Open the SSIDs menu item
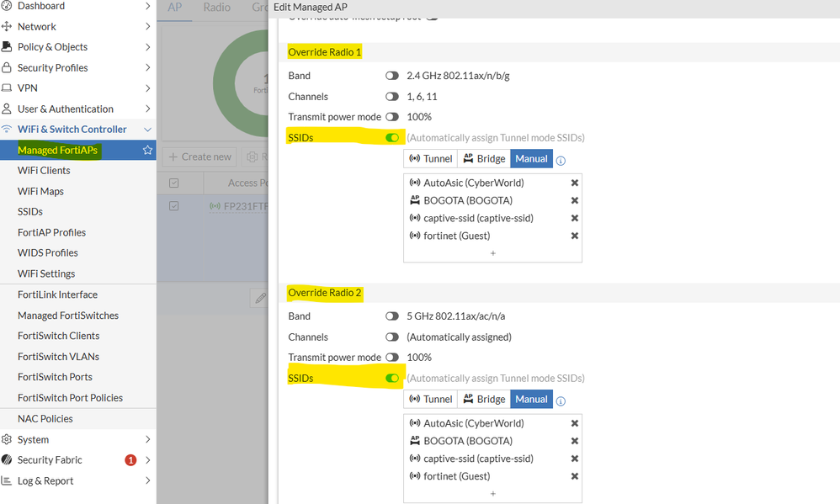The width and height of the screenshot is (840, 504). [x=30, y=211]
